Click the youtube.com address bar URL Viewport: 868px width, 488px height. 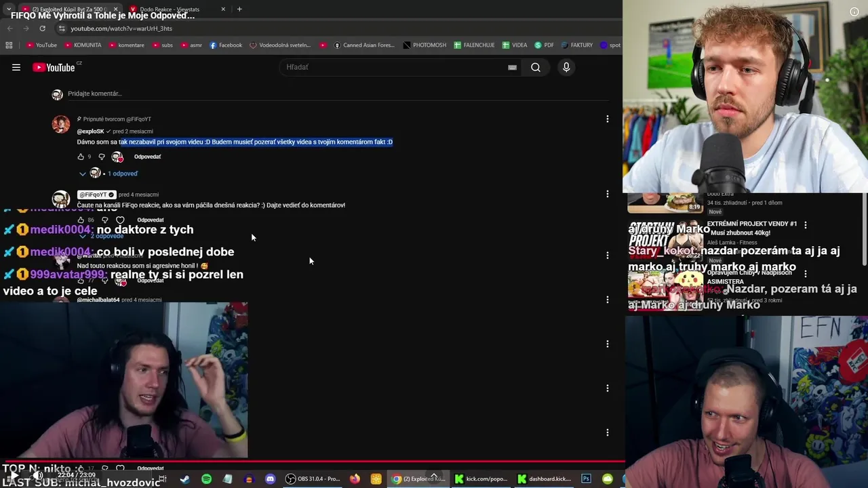[121, 28]
